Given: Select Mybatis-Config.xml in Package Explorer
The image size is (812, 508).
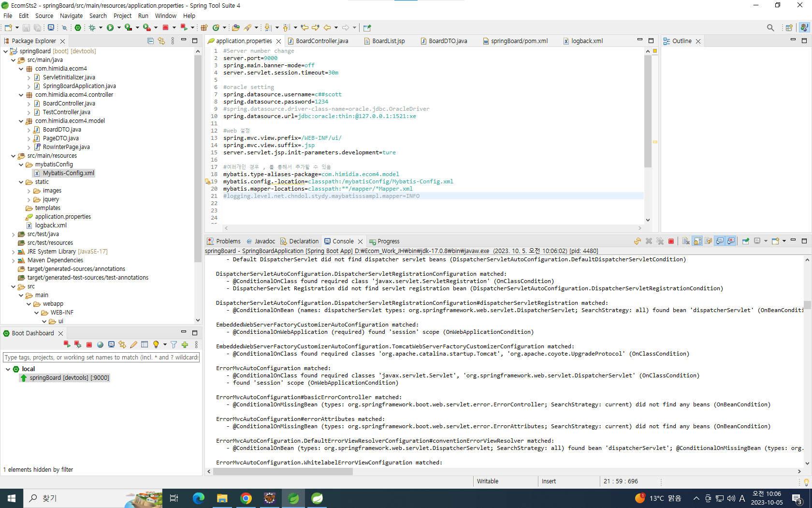Looking at the screenshot, I should [68, 173].
